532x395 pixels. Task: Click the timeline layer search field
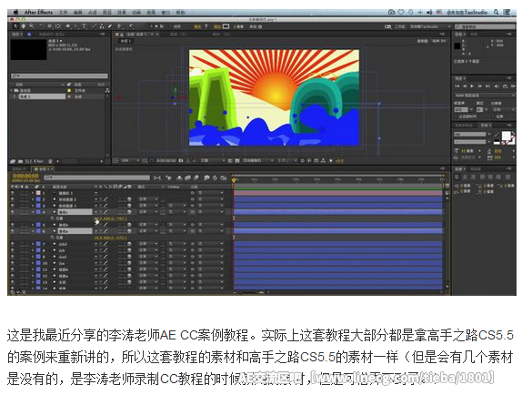tap(96, 177)
